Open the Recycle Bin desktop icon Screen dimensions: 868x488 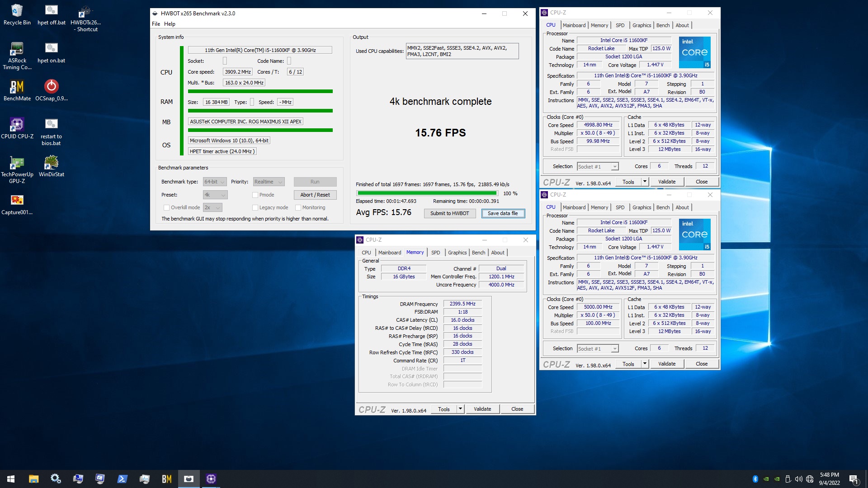click(17, 15)
